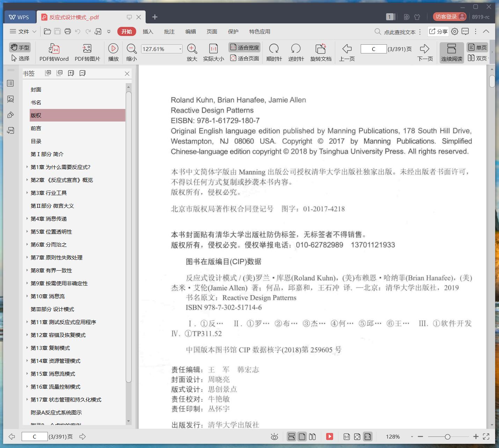Open the skin shirt icon in title bar

pos(417,17)
